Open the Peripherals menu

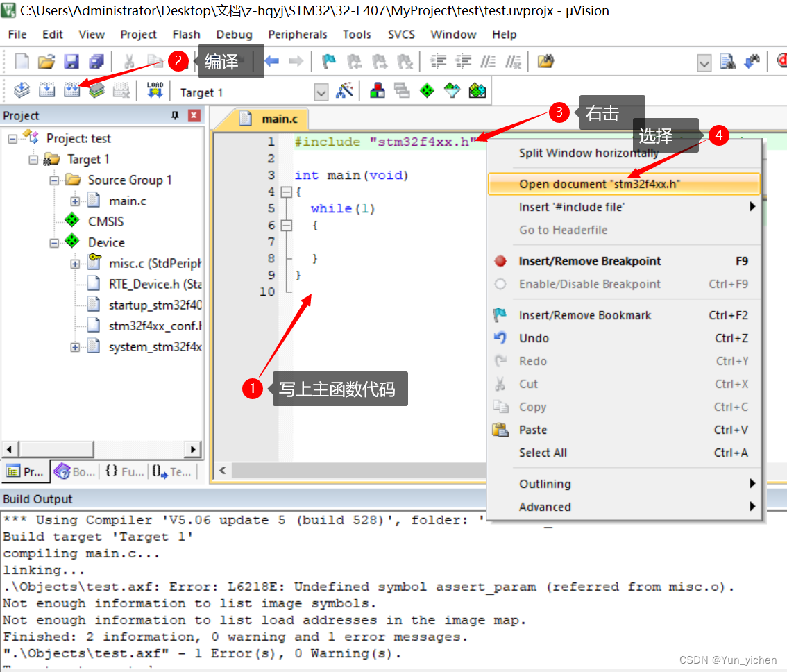[x=298, y=35]
